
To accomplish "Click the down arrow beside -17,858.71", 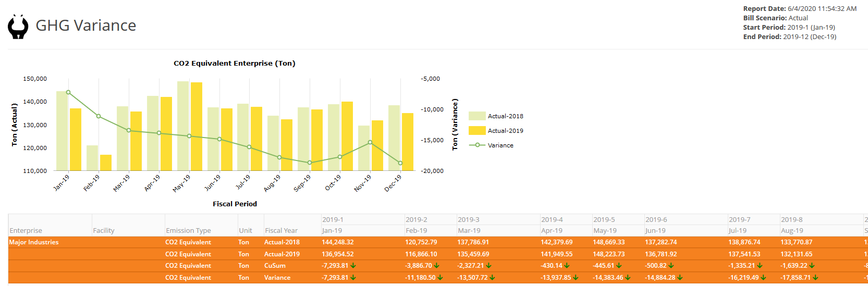I will [x=816, y=278].
